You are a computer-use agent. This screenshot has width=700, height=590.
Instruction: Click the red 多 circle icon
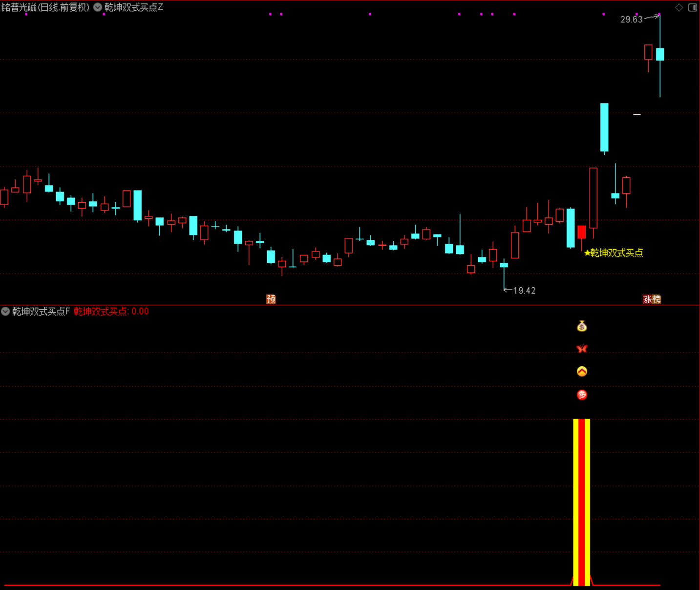(582, 395)
